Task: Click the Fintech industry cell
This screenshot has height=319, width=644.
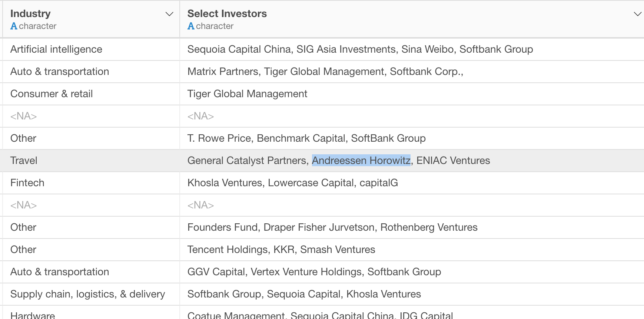Action: (91, 183)
